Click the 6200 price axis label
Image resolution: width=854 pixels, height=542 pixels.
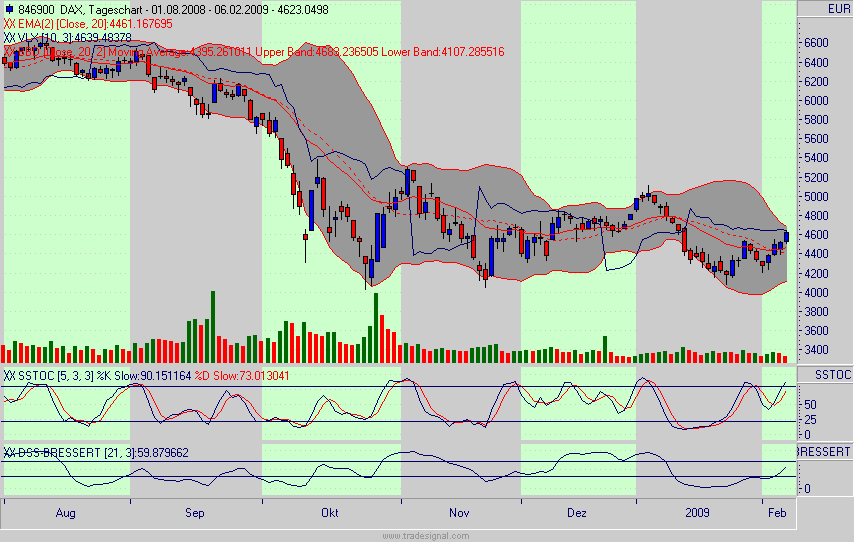click(x=816, y=82)
